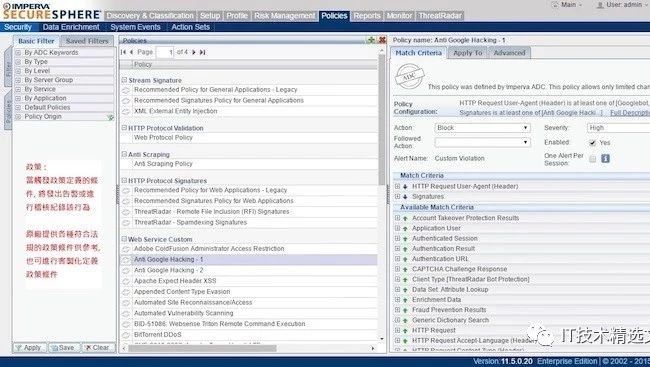650x367 pixels.
Task: Add Enrichment Data criteria up arrow
Action: pyautogui.click(x=405, y=300)
